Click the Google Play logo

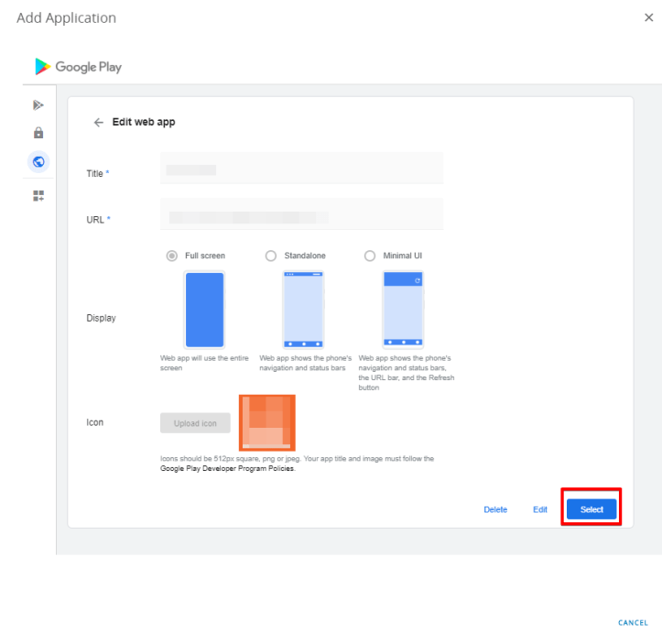click(x=78, y=66)
